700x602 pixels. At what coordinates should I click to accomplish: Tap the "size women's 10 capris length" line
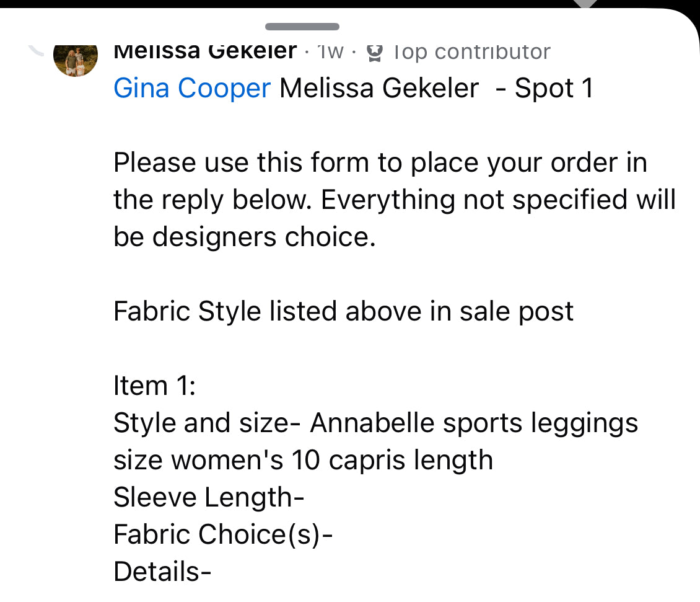click(x=303, y=460)
